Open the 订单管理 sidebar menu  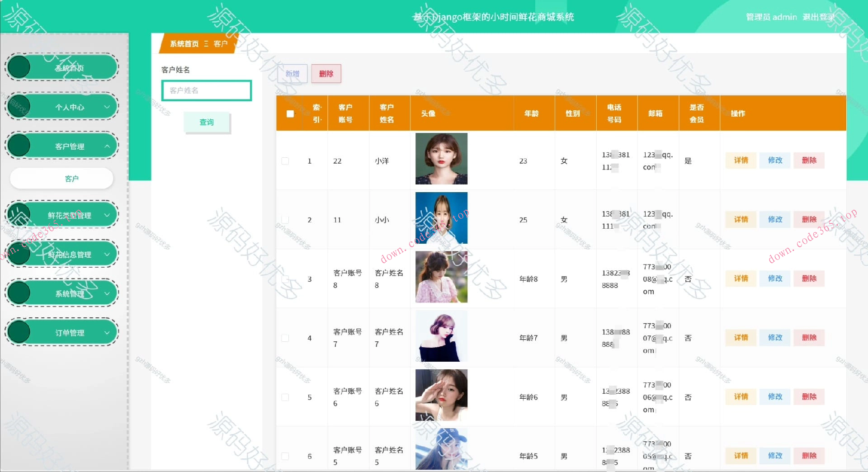[x=62, y=332]
